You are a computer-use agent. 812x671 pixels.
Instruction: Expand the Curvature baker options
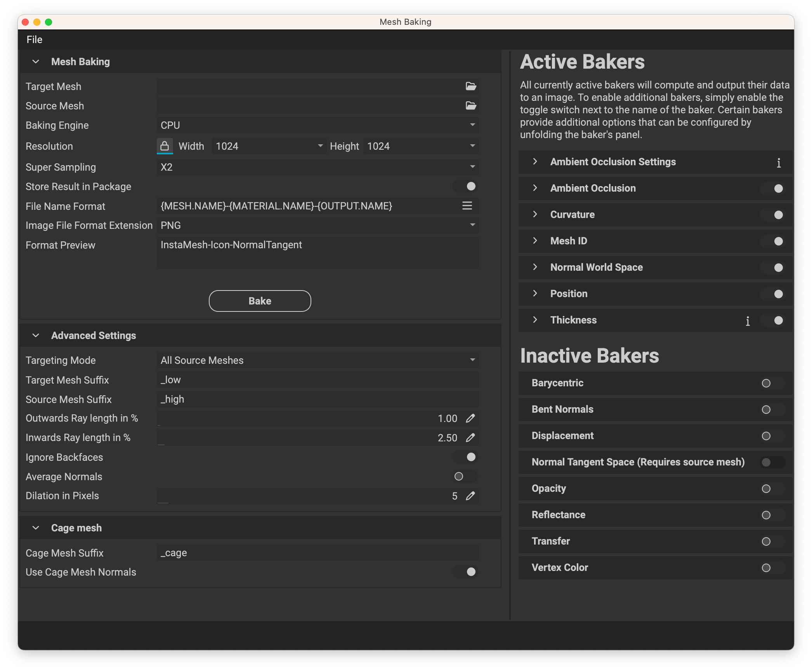tap(535, 214)
